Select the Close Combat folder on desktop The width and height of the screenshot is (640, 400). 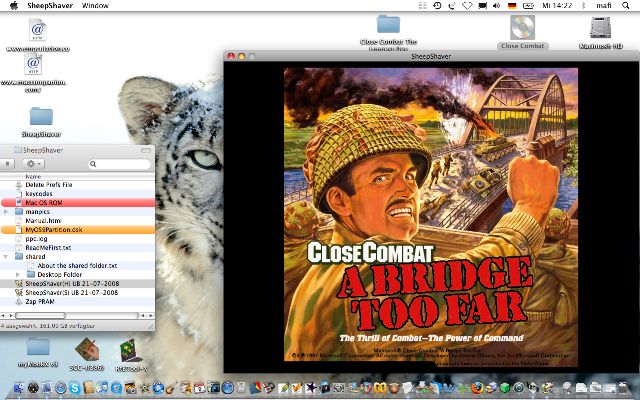pos(388,24)
